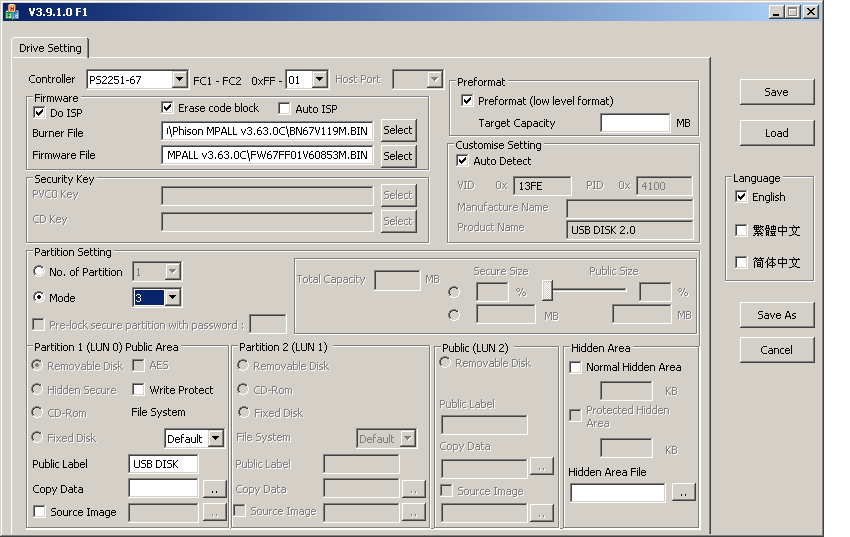Screen dimensions: 850x537
Task: Click Select next to Firmware File
Action: tap(398, 156)
